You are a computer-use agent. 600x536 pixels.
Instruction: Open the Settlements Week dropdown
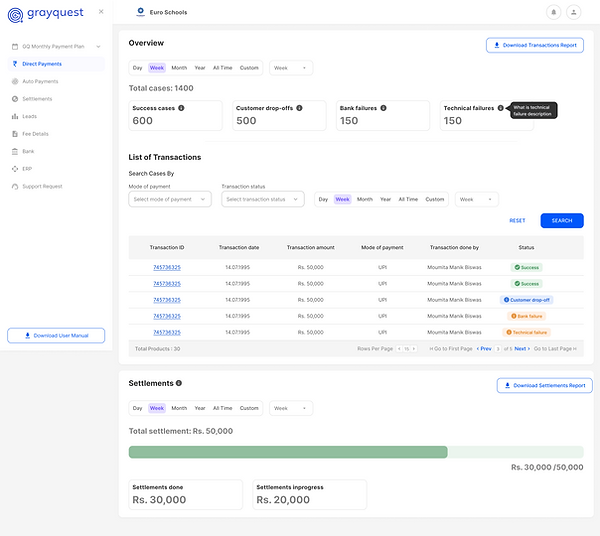coord(291,408)
